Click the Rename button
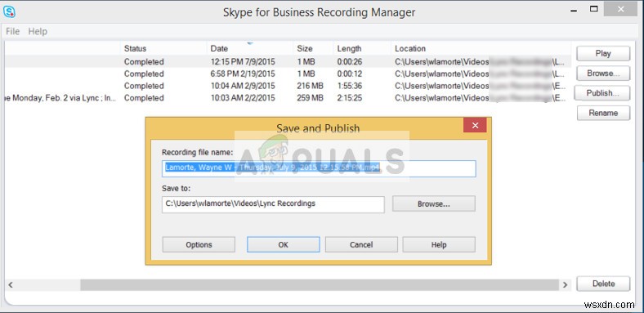Image resolution: width=644 pixels, height=313 pixels. point(603,113)
